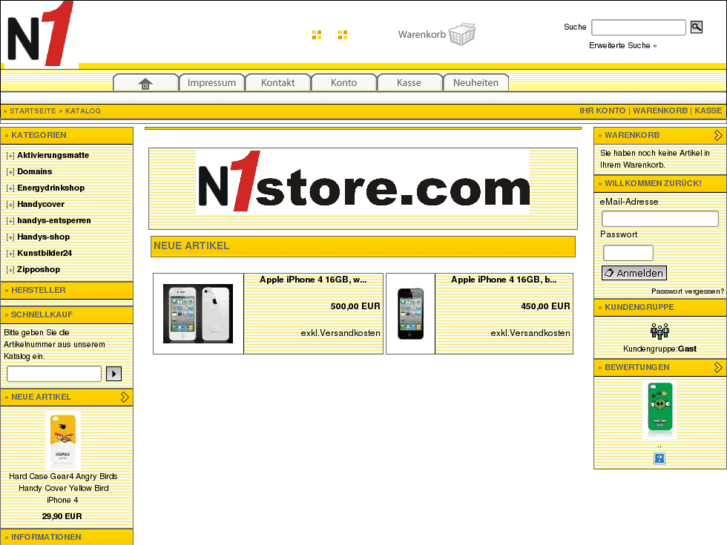Viewport: 727px width, 545px height.
Task: Click the N1store.com banner image
Action: pos(363,182)
